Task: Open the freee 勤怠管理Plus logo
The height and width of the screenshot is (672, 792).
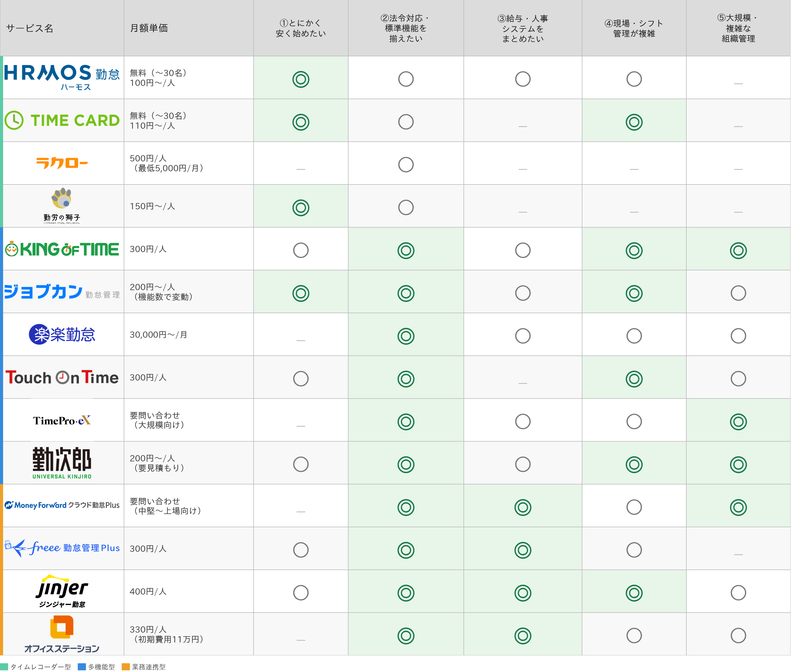Action: [62, 548]
